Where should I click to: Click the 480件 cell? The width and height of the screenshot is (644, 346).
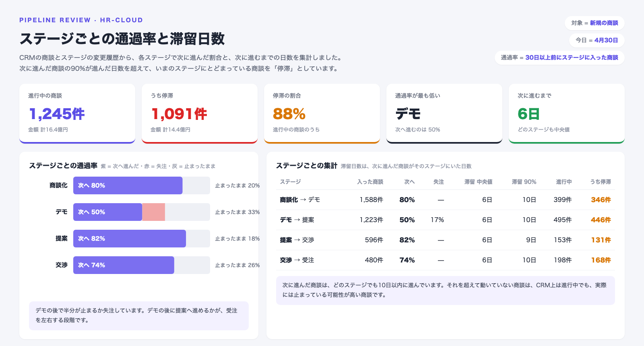click(x=374, y=260)
